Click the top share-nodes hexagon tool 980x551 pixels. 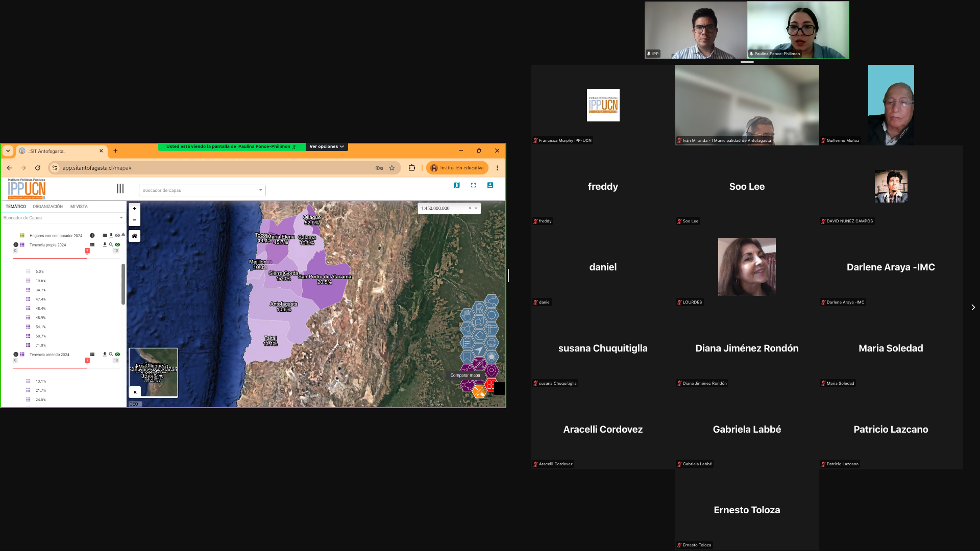pos(492,301)
